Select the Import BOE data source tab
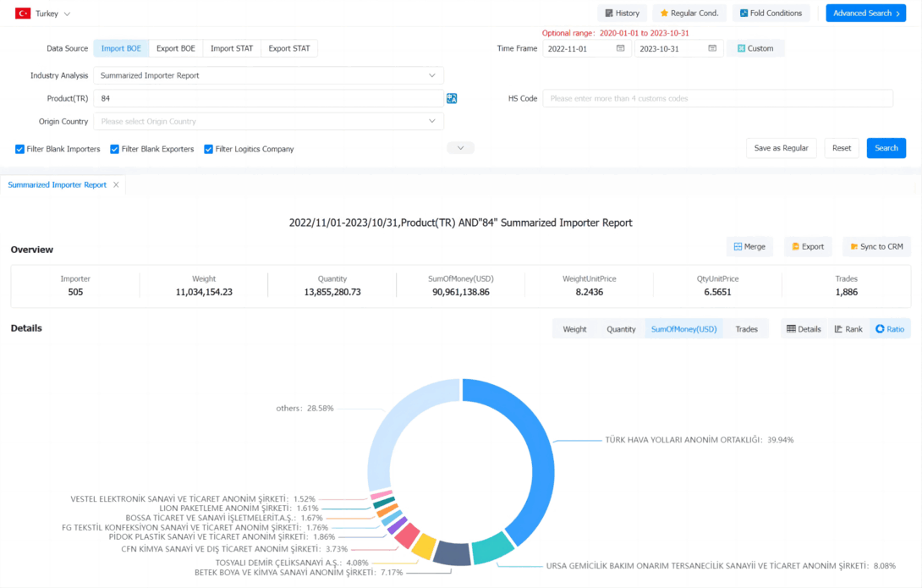922x588 pixels. point(121,48)
